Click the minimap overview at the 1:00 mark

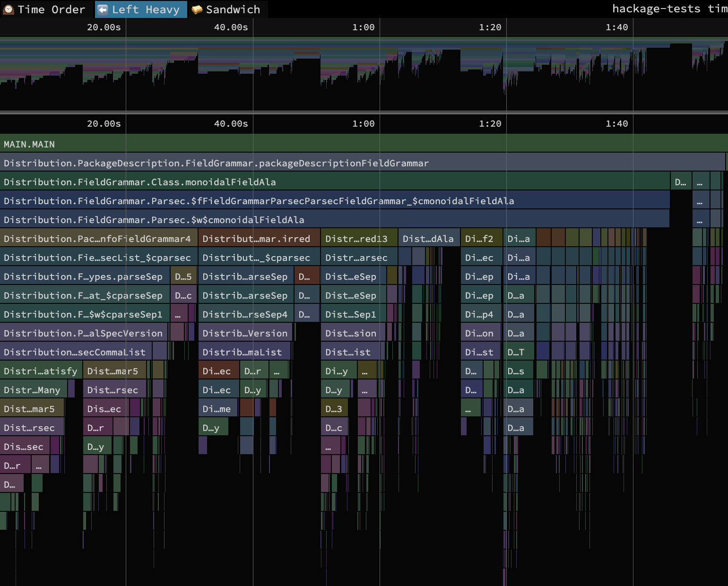(380, 71)
